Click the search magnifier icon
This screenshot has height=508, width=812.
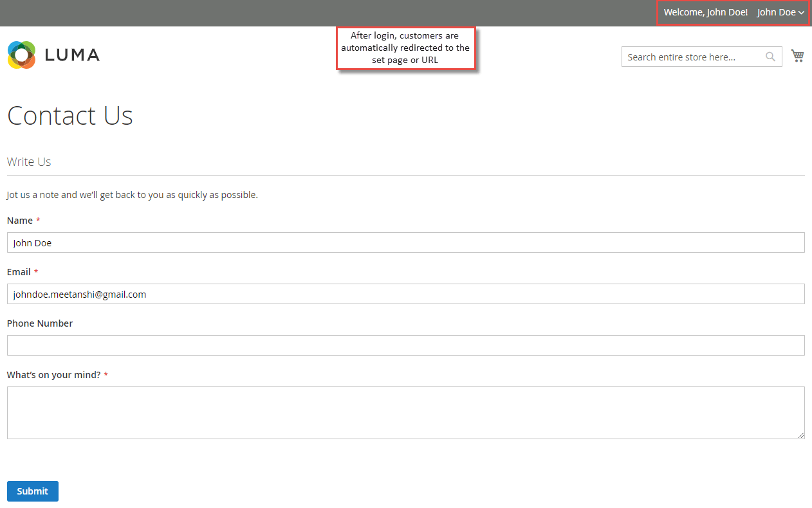pyautogui.click(x=770, y=57)
